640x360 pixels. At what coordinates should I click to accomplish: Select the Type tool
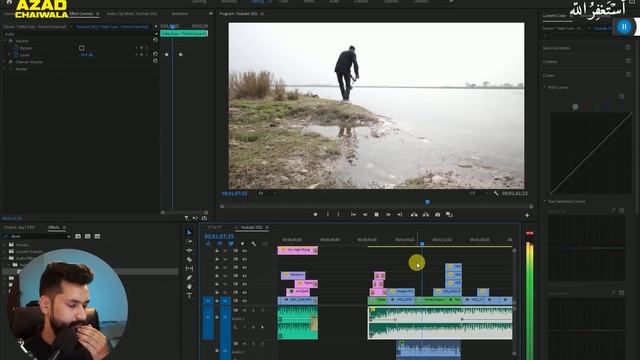click(x=189, y=295)
